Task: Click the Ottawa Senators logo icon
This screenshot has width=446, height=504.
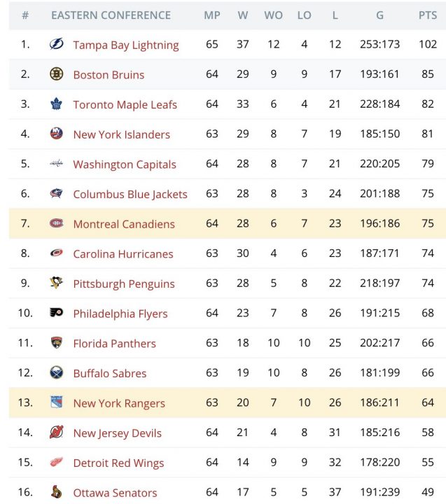Action: pyautogui.click(x=56, y=492)
